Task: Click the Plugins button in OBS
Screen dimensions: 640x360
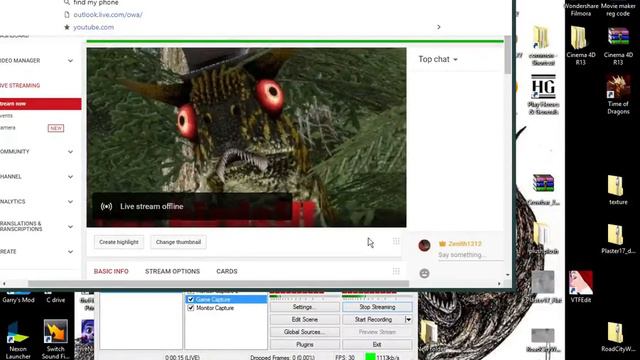Action: tap(304, 344)
